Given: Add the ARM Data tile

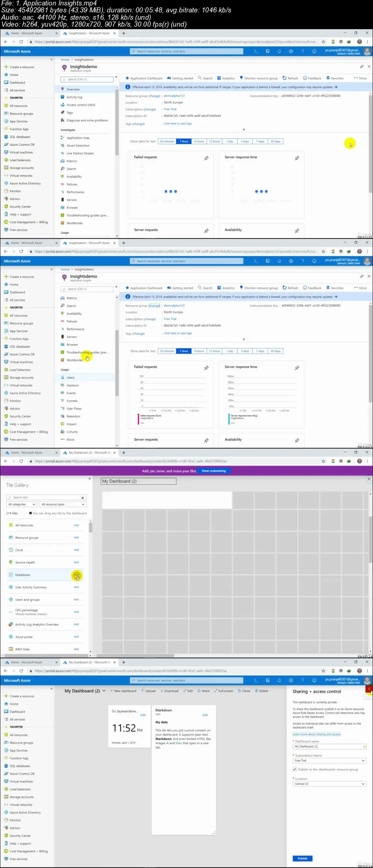Looking at the screenshot, I should pos(76,649).
